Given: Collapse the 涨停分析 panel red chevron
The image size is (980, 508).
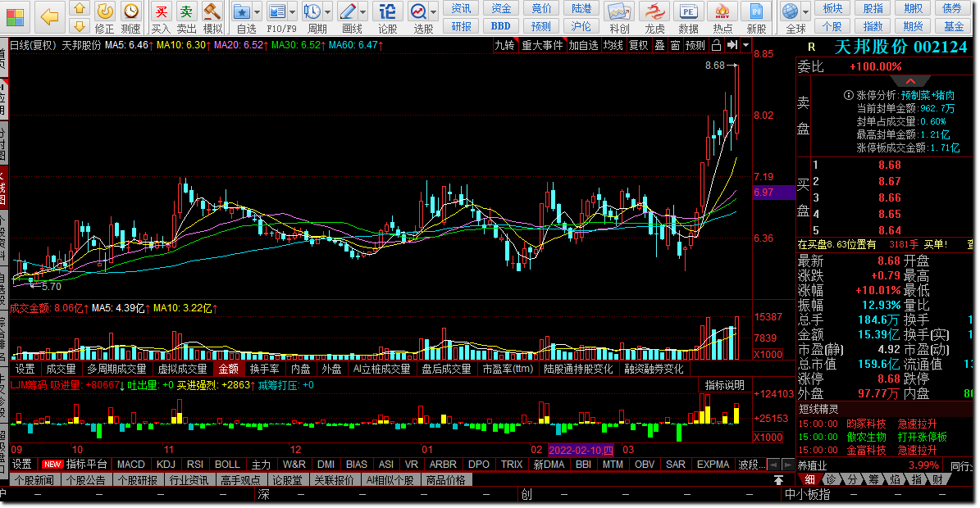Looking at the screenshot, I should (x=910, y=82).
